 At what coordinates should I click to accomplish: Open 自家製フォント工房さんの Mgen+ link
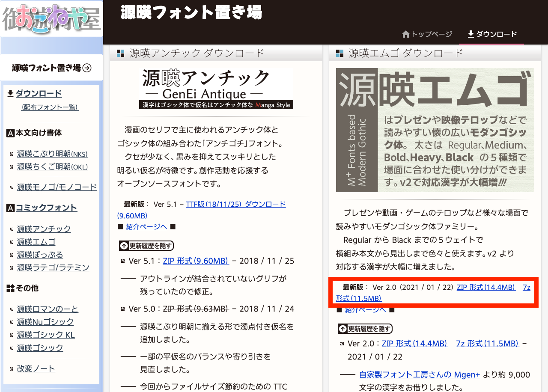click(x=420, y=375)
